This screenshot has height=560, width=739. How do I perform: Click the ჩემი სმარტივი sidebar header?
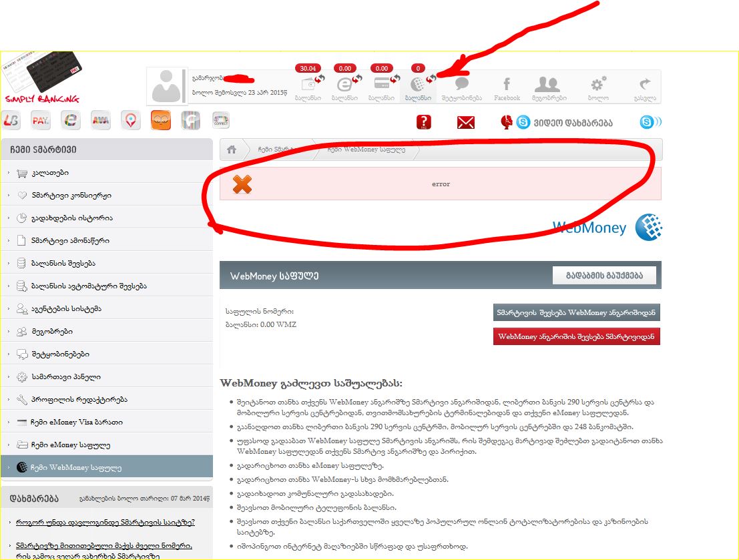[107, 150]
